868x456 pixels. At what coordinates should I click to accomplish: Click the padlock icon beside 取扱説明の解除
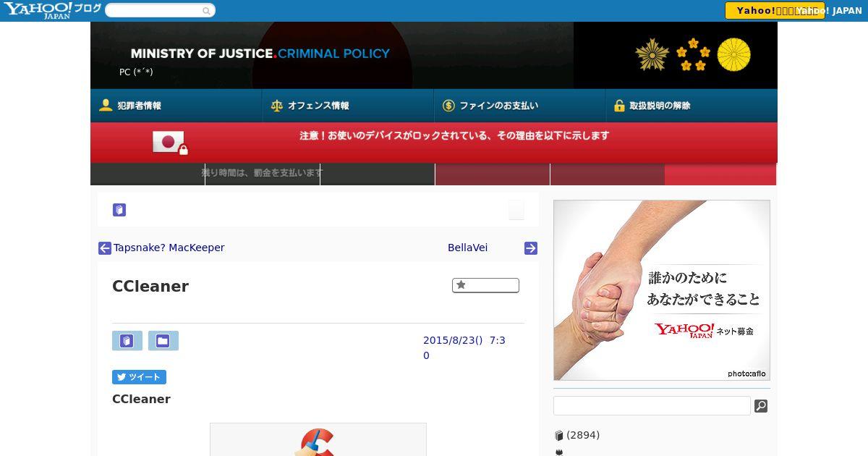619,106
